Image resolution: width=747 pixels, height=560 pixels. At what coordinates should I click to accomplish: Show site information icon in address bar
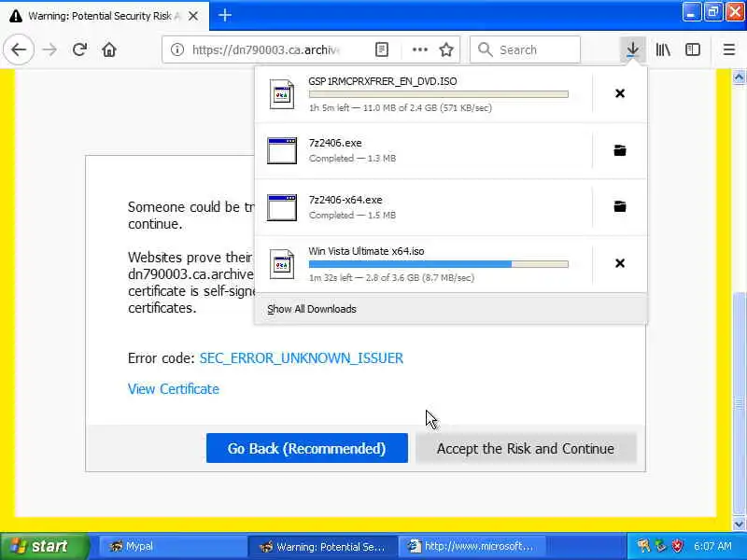[177, 49]
